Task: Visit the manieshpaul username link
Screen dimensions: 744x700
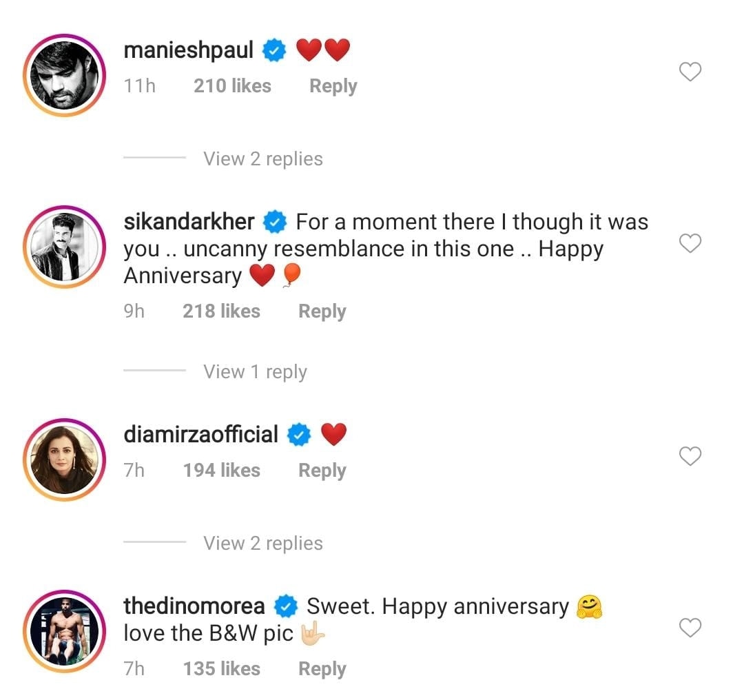Action: pos(188,50)
